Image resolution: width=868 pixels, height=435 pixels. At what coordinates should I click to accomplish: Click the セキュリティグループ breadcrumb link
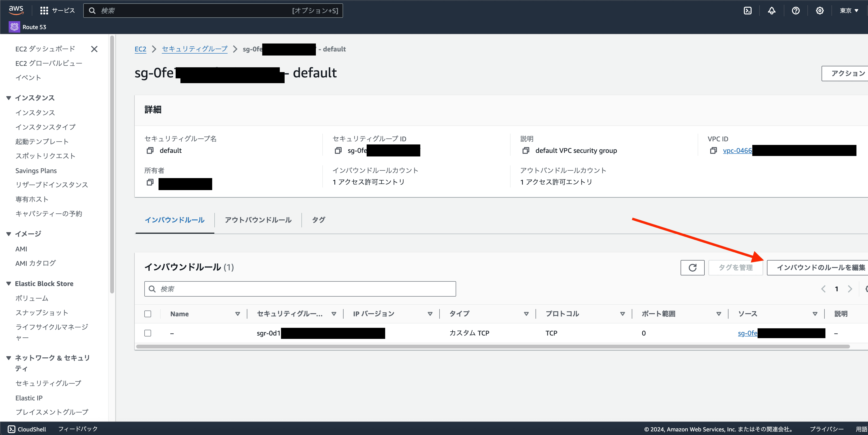(195, 49)
